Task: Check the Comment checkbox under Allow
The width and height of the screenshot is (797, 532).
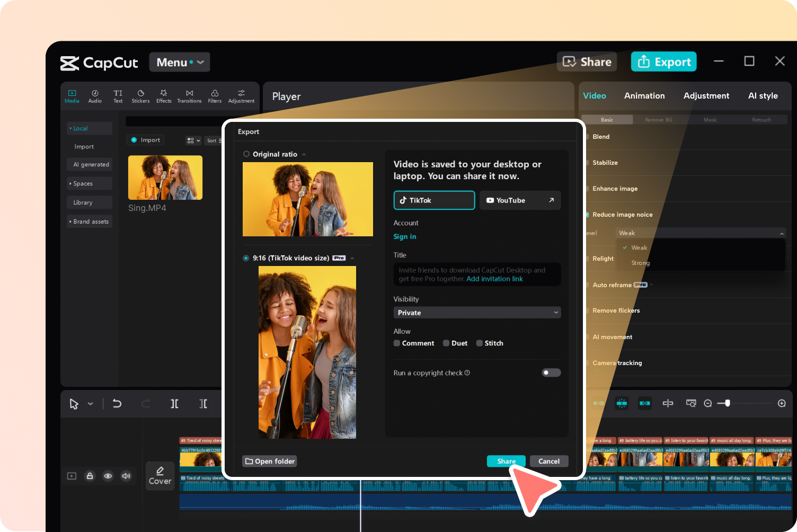Action: (396, 343)
